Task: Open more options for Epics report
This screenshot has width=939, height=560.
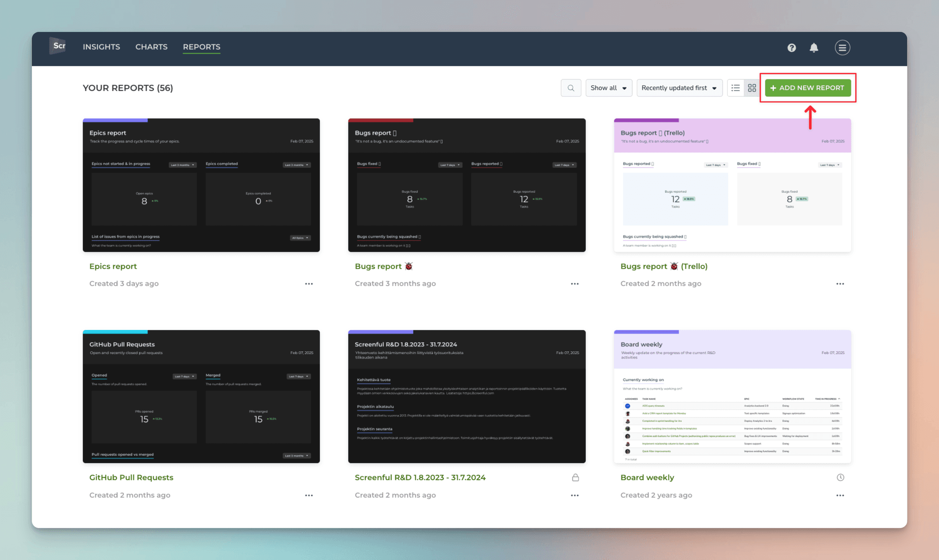Action: (x=309, y=284)
